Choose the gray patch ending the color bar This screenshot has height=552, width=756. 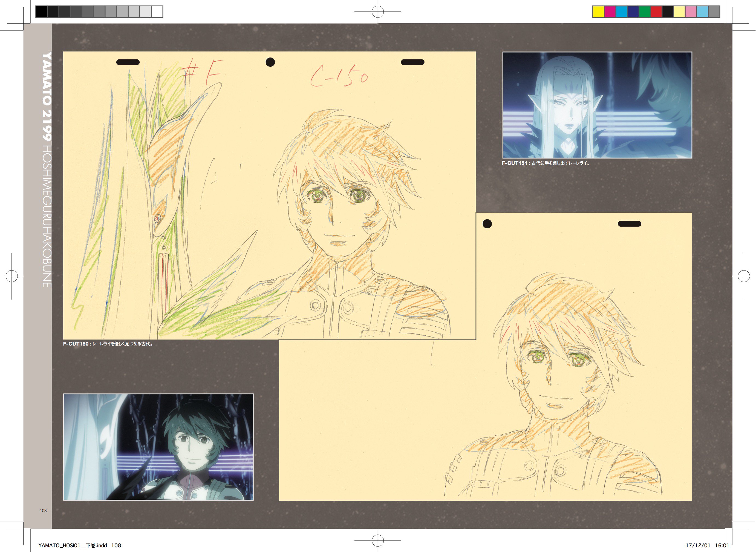point(714,12)
